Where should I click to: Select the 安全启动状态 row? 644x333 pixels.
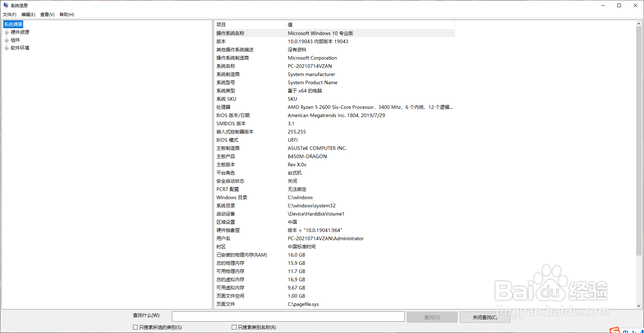click(334, 181)
